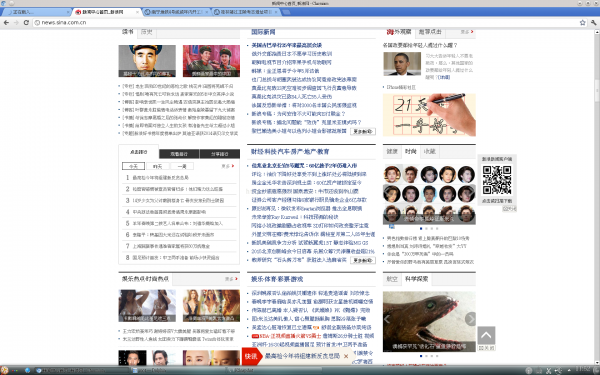Click the back-to-top arrow button
The image size is (600, 375).
click(486, 336)
